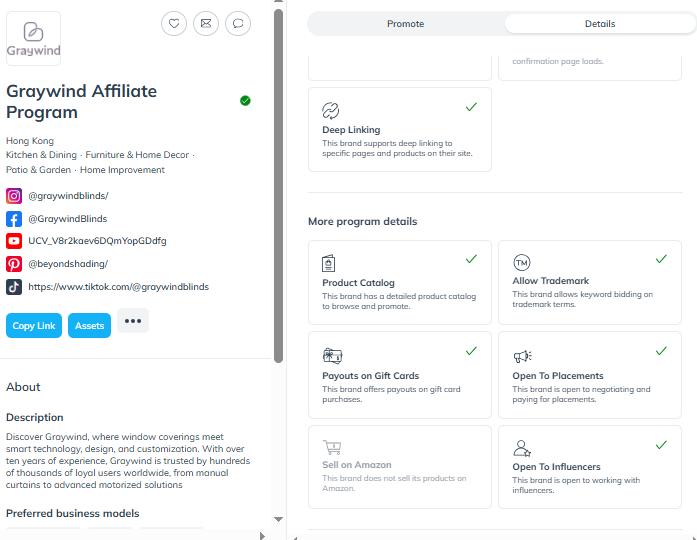The image size is (697, 540).
Task: Click the YouTube channel icon
Action: pyautogui.click(x=14, y=241)
